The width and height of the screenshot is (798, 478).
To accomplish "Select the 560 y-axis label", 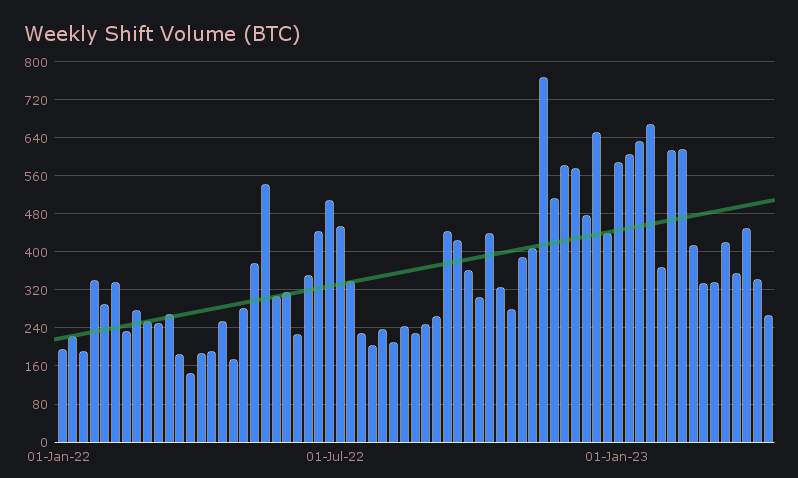I will pyautogui.click(x=36, y=176).
